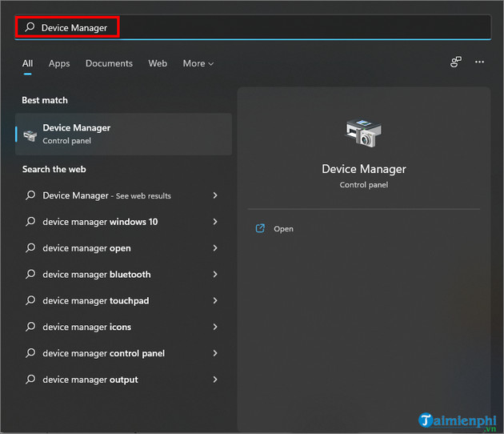Image resolution: width=504 pixels, height=434 pixels.
Task: Click the search feedback/account icon
Action: click(x=455, y=62)
